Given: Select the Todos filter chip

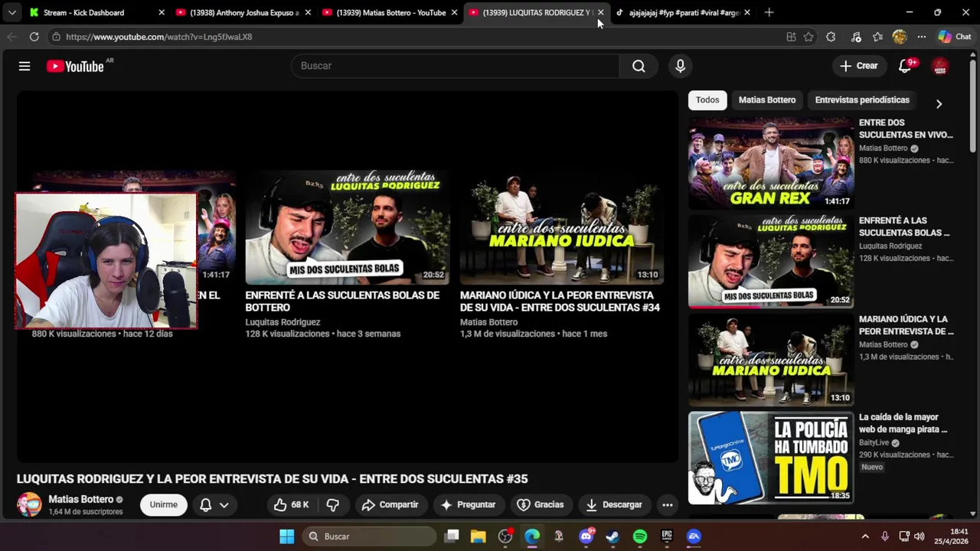Looking at the screenshot, I should (x=707, y=100).
